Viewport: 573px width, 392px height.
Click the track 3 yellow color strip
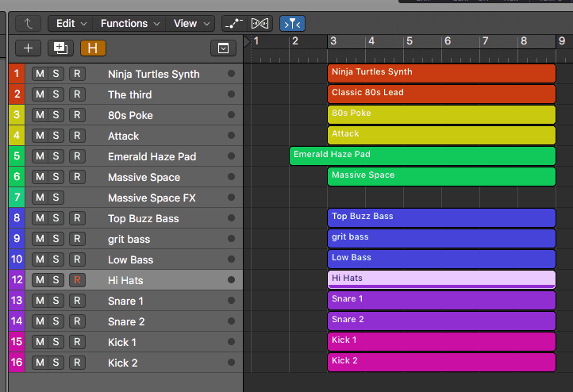(17, 115)
